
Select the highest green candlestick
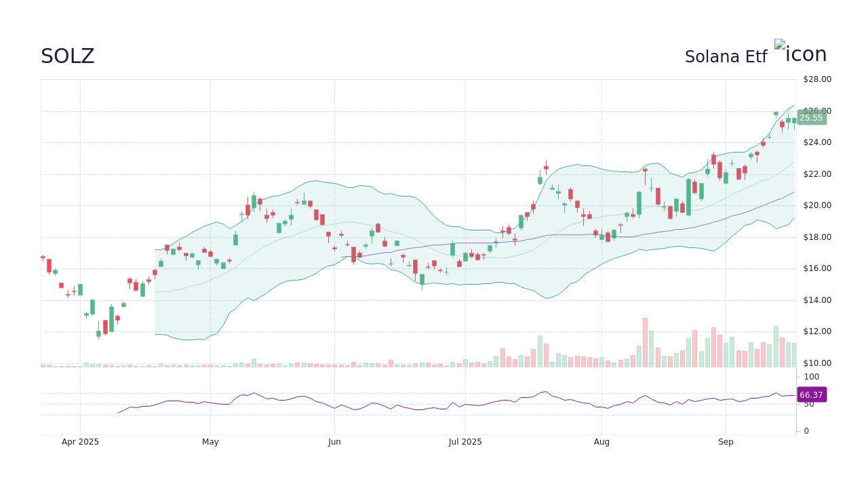776,114
